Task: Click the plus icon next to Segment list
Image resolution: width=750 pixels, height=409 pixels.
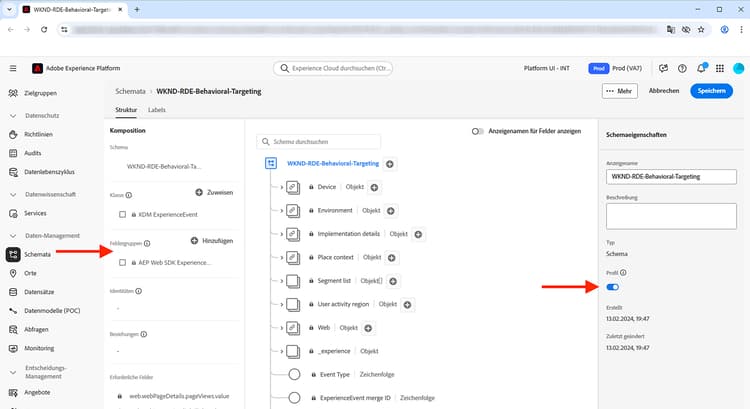Action: (393, 281)
